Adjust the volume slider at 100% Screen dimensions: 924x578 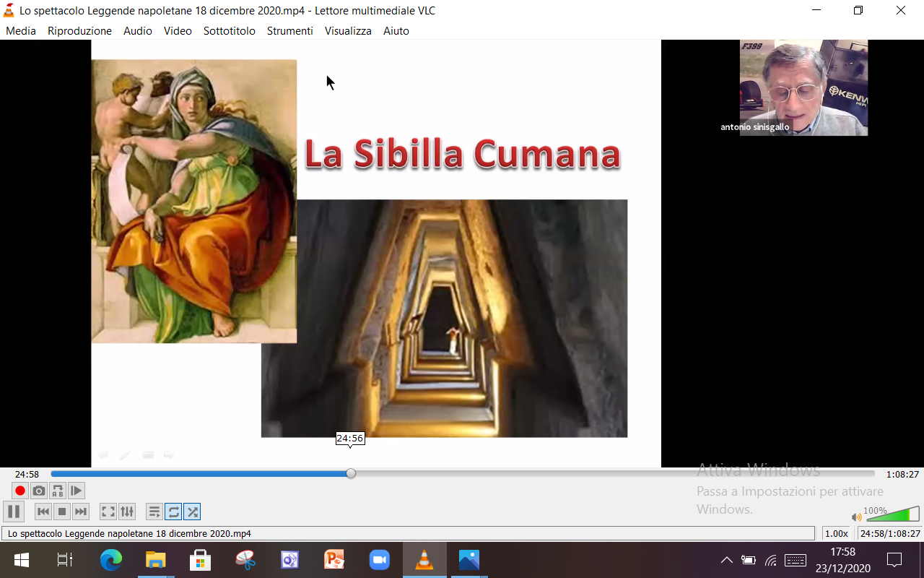(893, 514)
